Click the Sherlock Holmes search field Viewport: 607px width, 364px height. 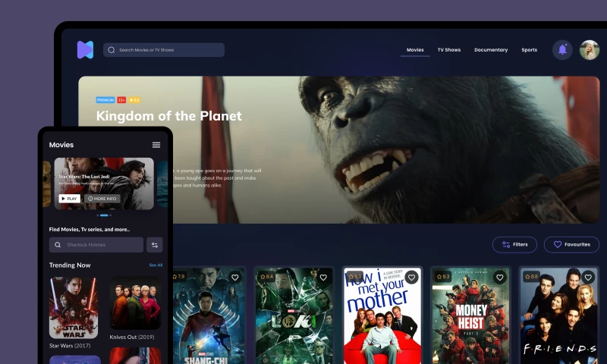click(x=96, y=245)
